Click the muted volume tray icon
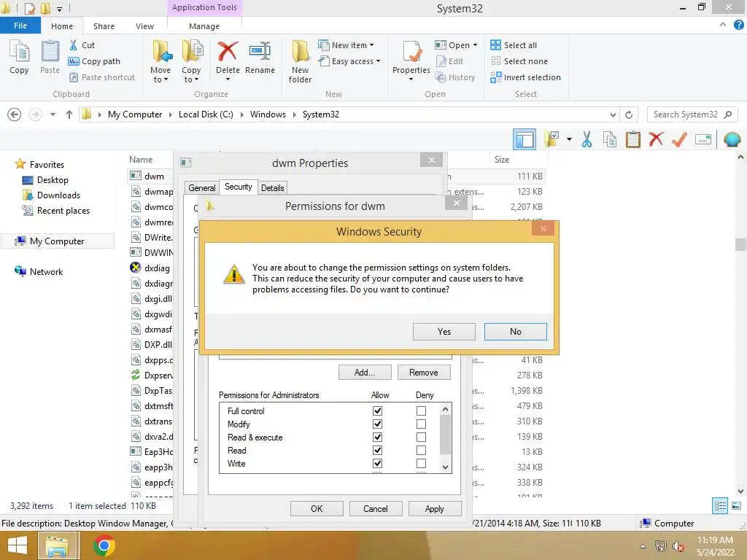The width and height of the screenshot is (747, 560). 678,546
